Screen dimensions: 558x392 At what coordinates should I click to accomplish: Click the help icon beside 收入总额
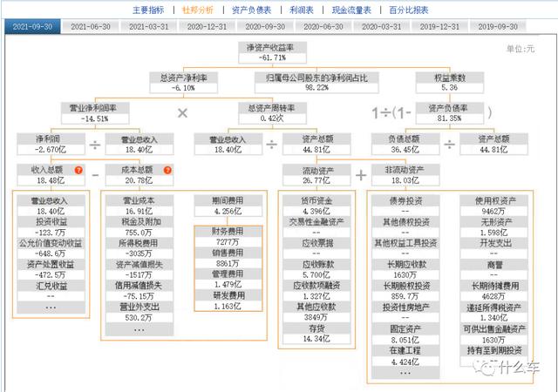pyautogui.click(x=78, y=170)
